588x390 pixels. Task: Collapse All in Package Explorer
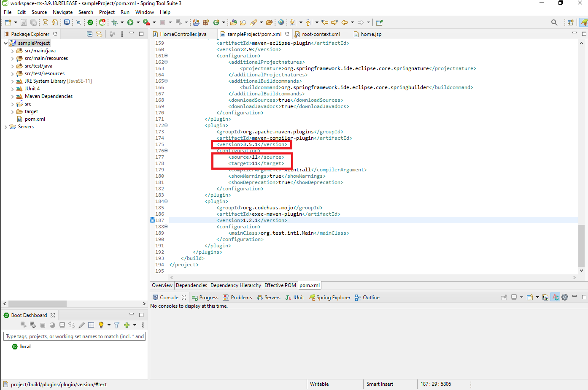(x=89, y=34)
